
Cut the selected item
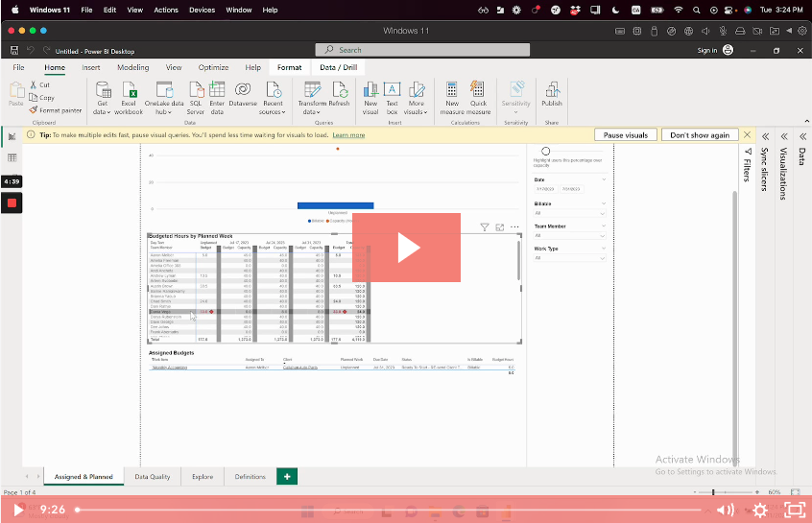(40, 84)
